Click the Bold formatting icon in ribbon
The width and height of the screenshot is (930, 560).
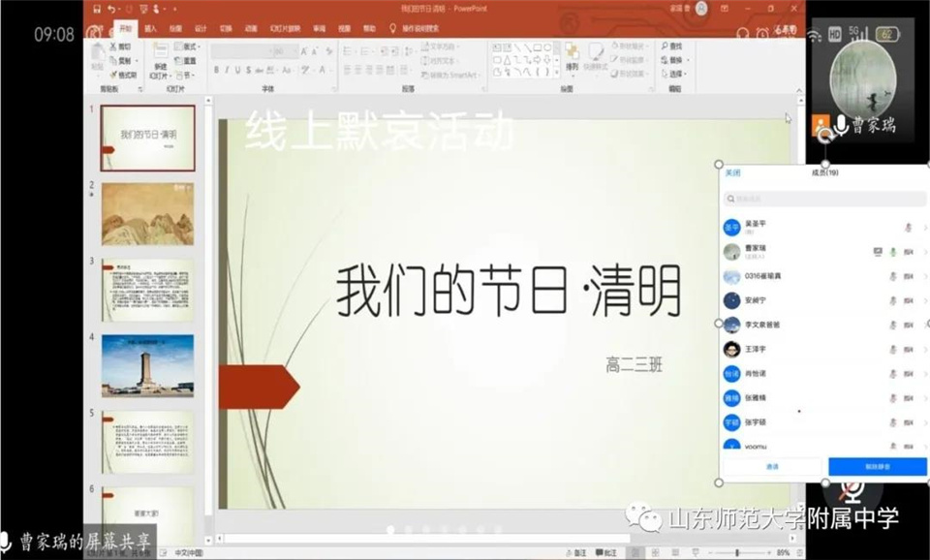(216, 70)
